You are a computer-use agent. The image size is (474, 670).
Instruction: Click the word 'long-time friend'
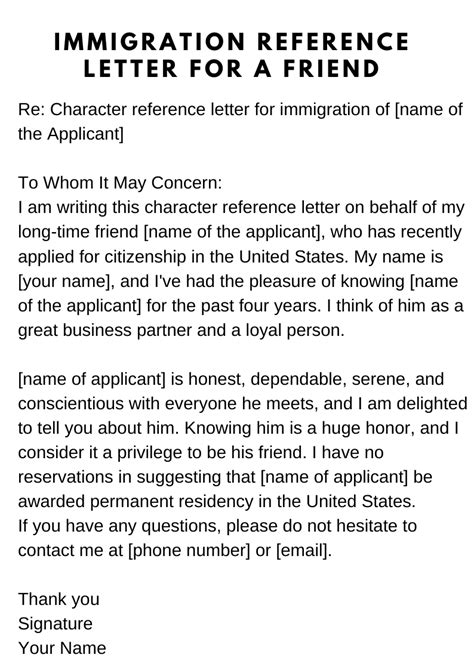pos(78,232)
